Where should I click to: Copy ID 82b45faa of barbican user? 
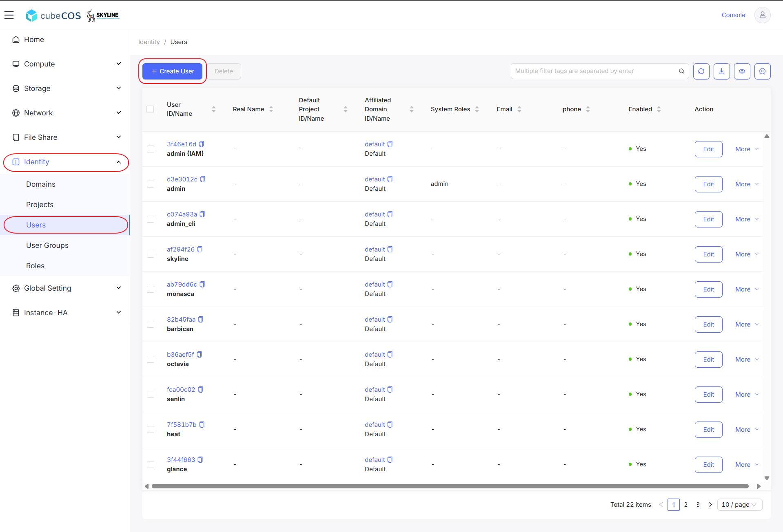click(200, 320)
